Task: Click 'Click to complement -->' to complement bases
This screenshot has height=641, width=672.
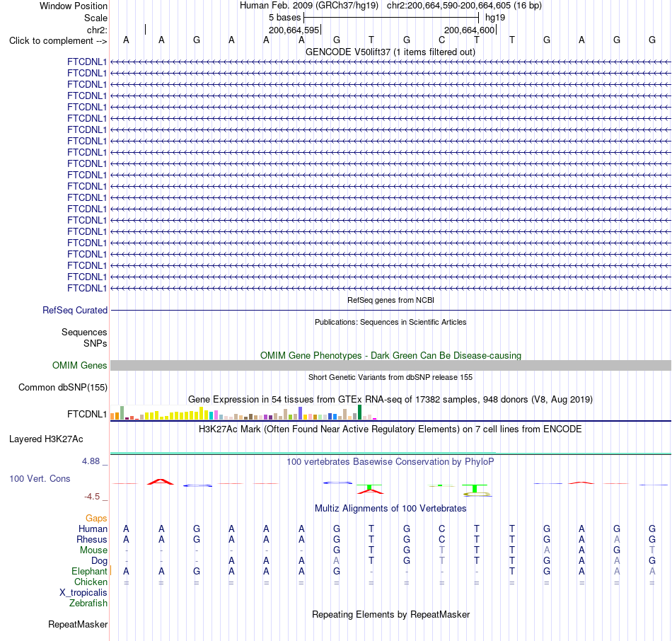Action: pos(58,41)
